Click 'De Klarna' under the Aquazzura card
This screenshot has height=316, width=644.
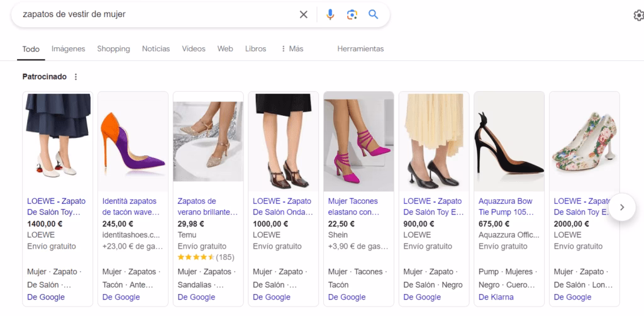point(496,297)
